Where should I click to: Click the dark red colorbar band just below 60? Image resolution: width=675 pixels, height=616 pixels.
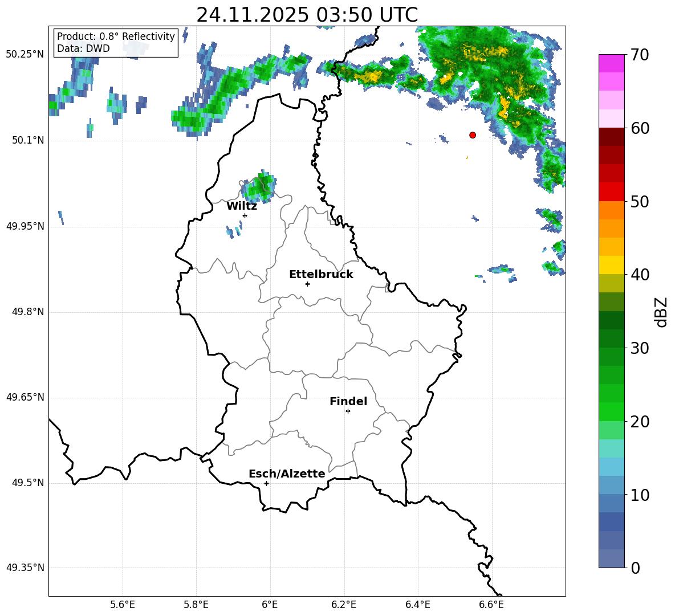coord(612,137)
